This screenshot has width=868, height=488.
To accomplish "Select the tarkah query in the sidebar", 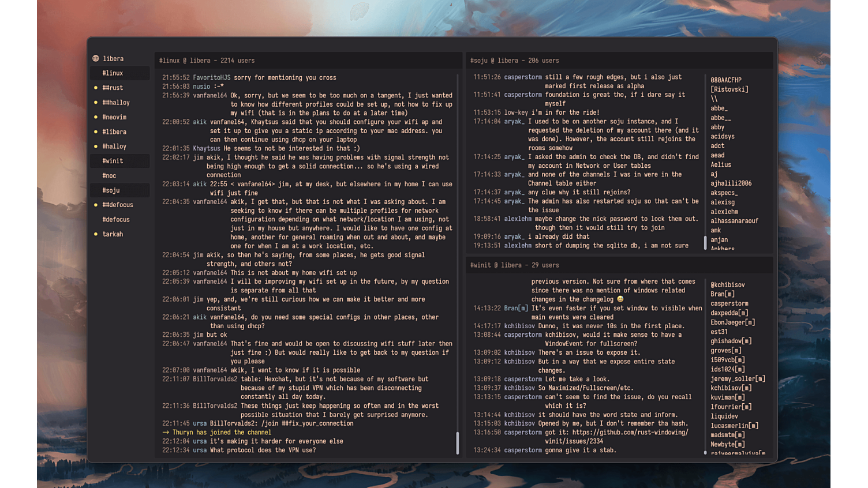I will [113, 234].
